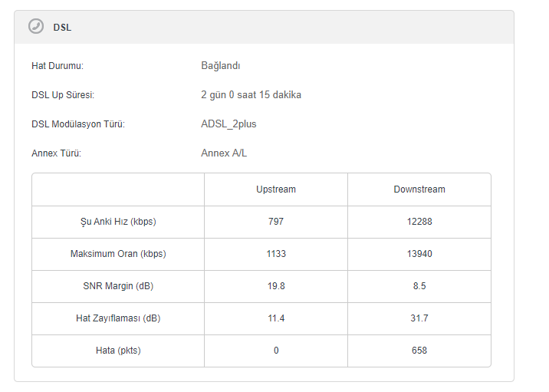Click the DSL Up Süresi label
This screenshot has width=549, height=392.
pyautogui.click(x=63, y=95)
